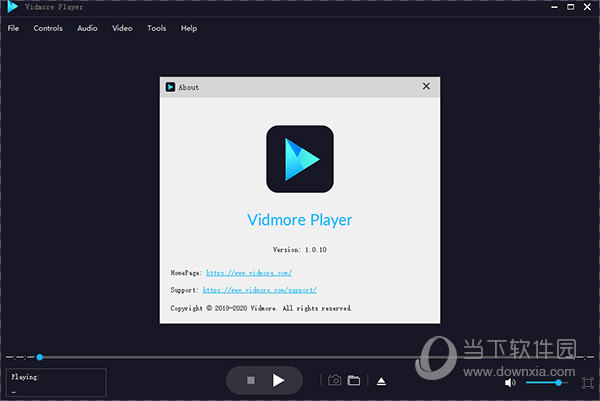Click the eject/open file icon

[x=381, y=381]
